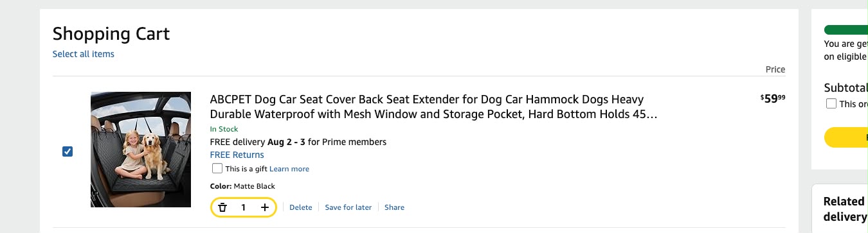Click the trash icon in quantity stepper
868x233 pixels.
click(222, 207)
